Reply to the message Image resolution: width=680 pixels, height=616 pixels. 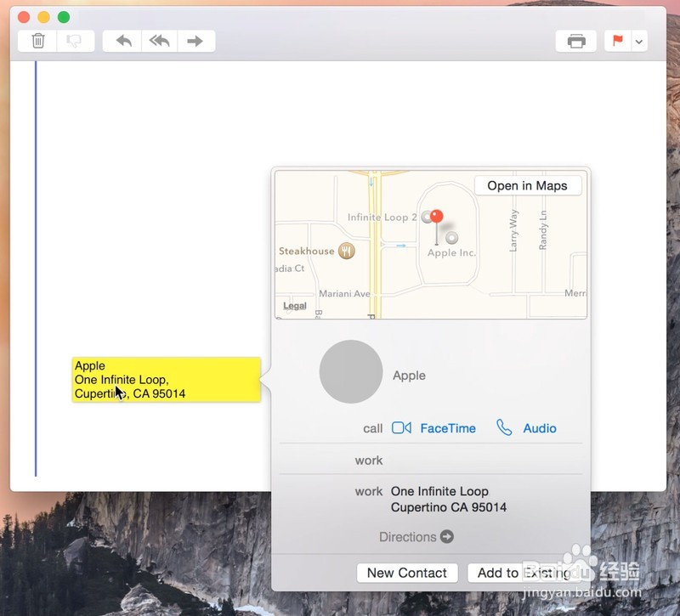(x=123, y=41)
